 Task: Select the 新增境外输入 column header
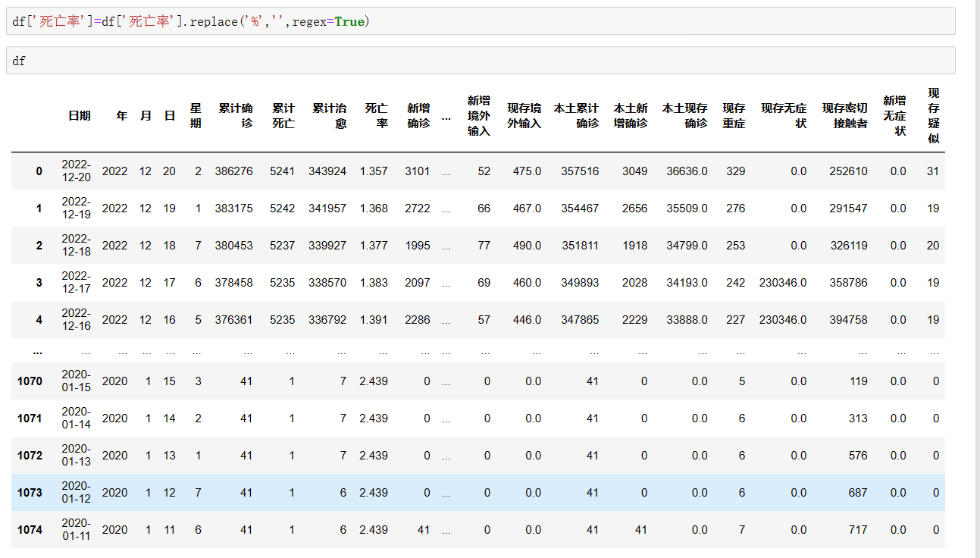(479, 115)
